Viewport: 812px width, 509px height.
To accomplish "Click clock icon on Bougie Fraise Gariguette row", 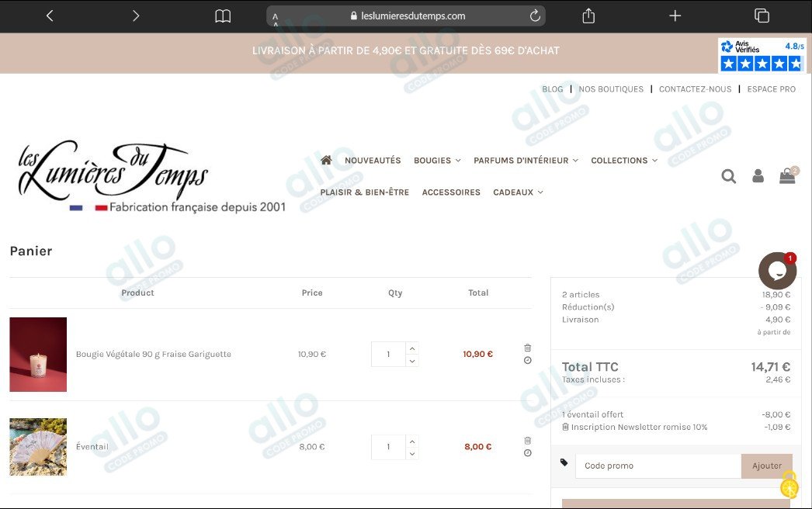I will pyautogui.click(x=528, y=360).
